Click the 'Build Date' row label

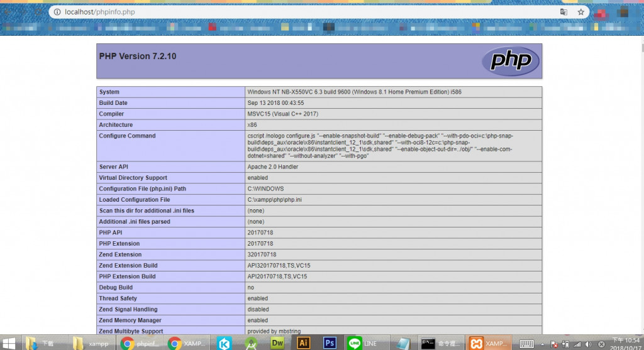(x=113, y=103)
